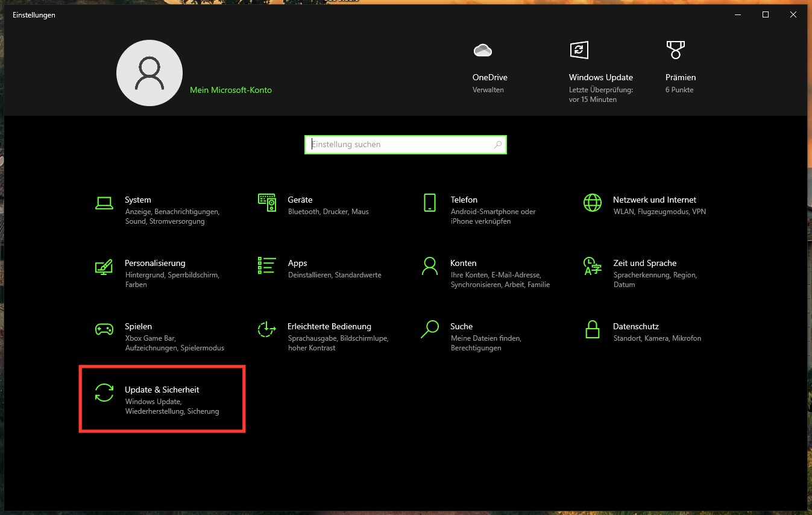Image resolution: width=812 pixels, height=515 pixels.
Task: Click 'Xbox Game Bar, Aufzeichnungen, Spielermodus' description
Action: click(175, 343)
